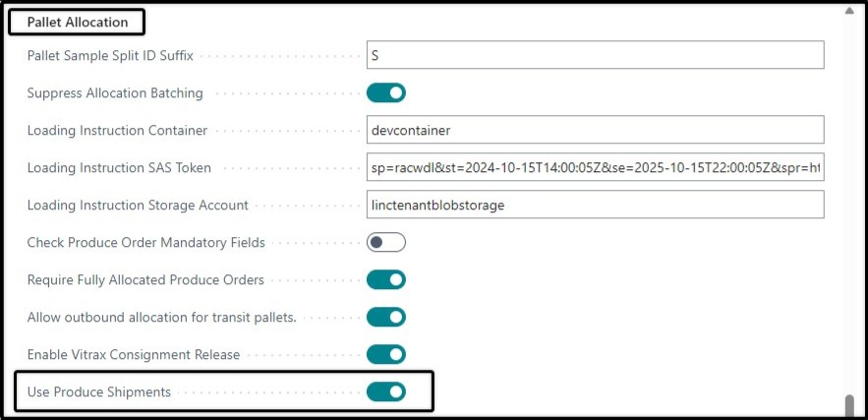868x420 pixels.
Task: Turn off Allow outbound allocation for transit pallets
Action: tap(386, 317)
